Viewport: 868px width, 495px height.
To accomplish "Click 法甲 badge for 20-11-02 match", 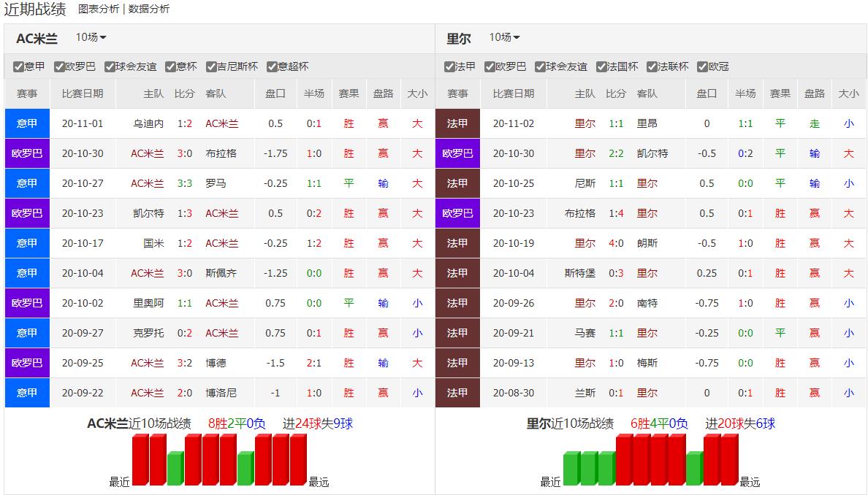I will pyautogui.click(x=457, y=123).
